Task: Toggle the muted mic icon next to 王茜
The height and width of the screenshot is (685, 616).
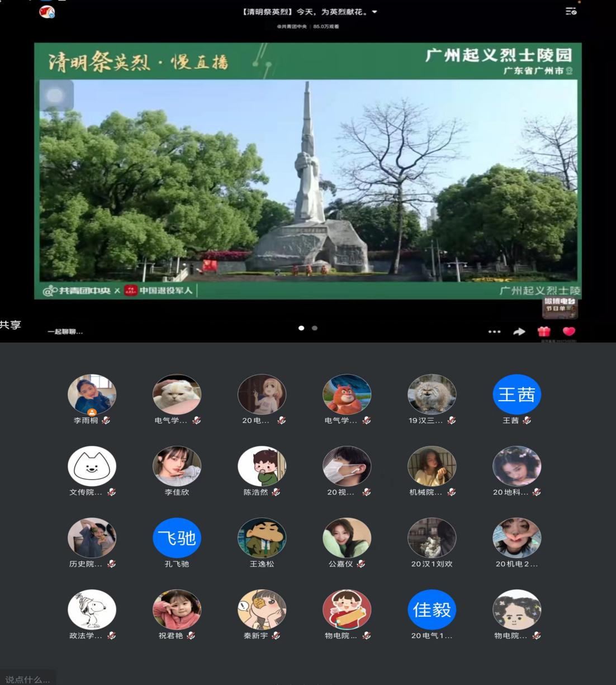Action: tap(527, 421)
